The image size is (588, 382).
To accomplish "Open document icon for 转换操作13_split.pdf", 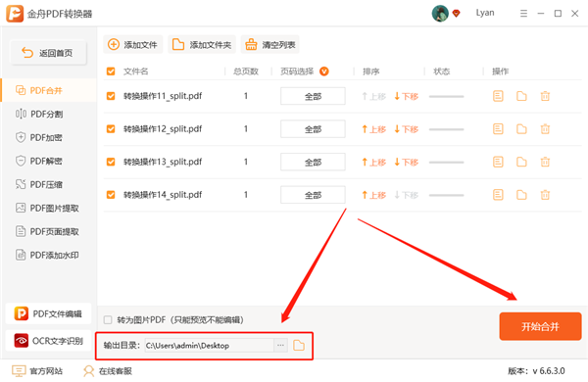I will pos(498,162).
